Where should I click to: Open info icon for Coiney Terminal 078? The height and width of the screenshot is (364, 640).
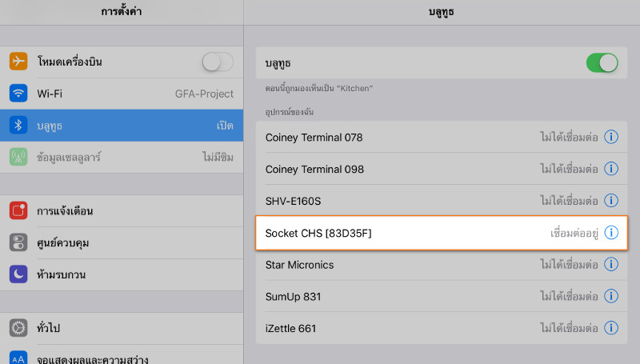point(611,137)
